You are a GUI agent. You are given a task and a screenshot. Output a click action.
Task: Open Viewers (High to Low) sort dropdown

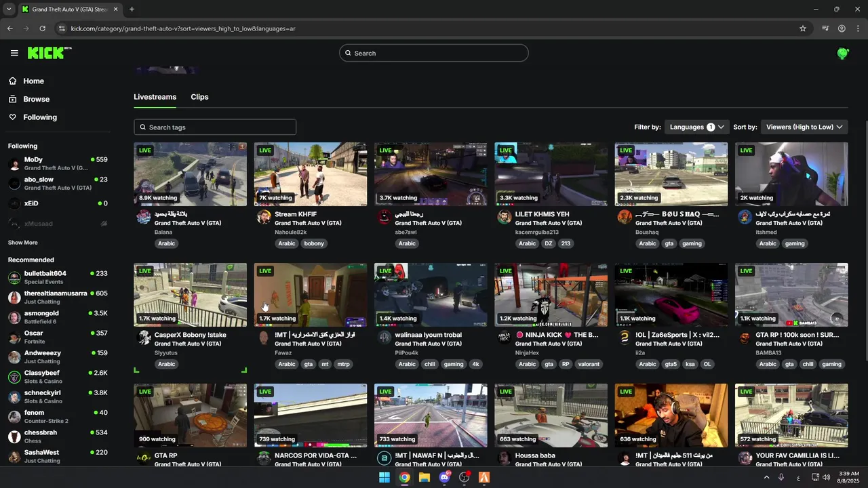click(804, 127)
